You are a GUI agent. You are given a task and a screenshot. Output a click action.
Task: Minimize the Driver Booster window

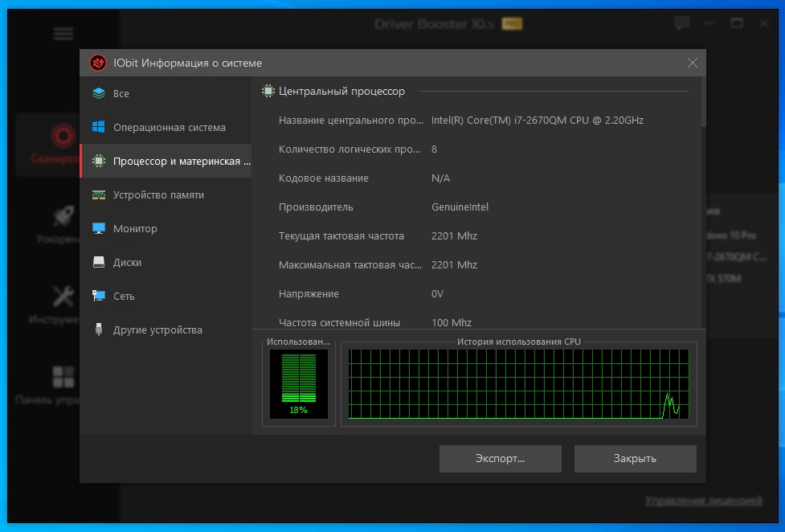tap(709, 23)
